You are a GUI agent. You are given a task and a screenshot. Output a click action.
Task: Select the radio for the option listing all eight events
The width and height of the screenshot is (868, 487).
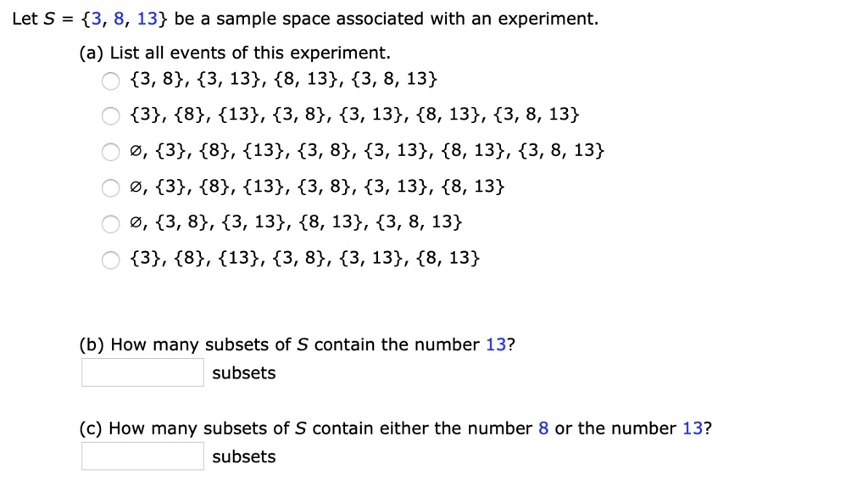pos(112,153)
